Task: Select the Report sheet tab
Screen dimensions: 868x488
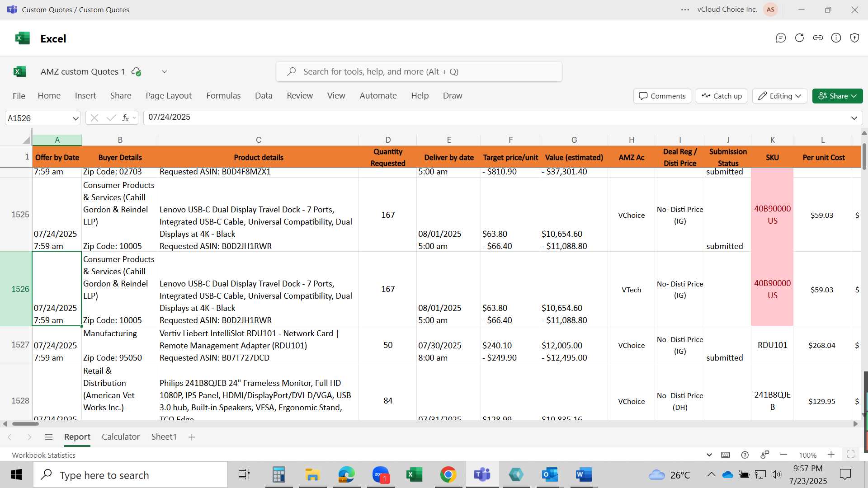Action: click(77, 437)
